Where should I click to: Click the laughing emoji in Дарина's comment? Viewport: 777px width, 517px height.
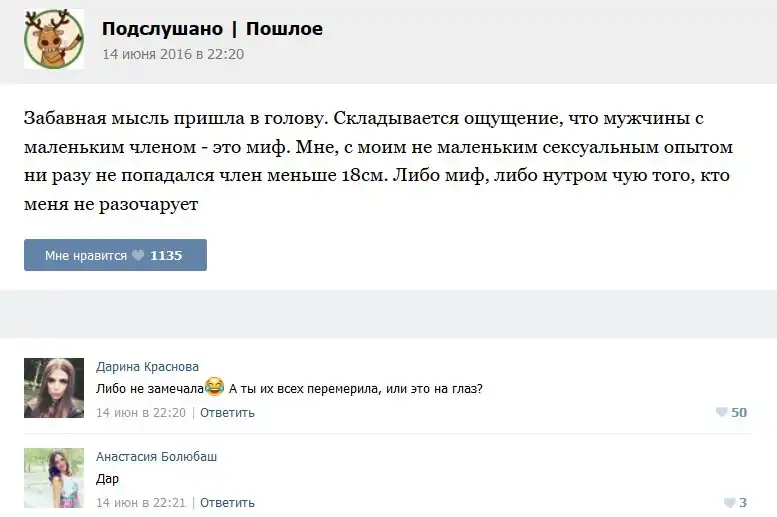tap(214, 388)
